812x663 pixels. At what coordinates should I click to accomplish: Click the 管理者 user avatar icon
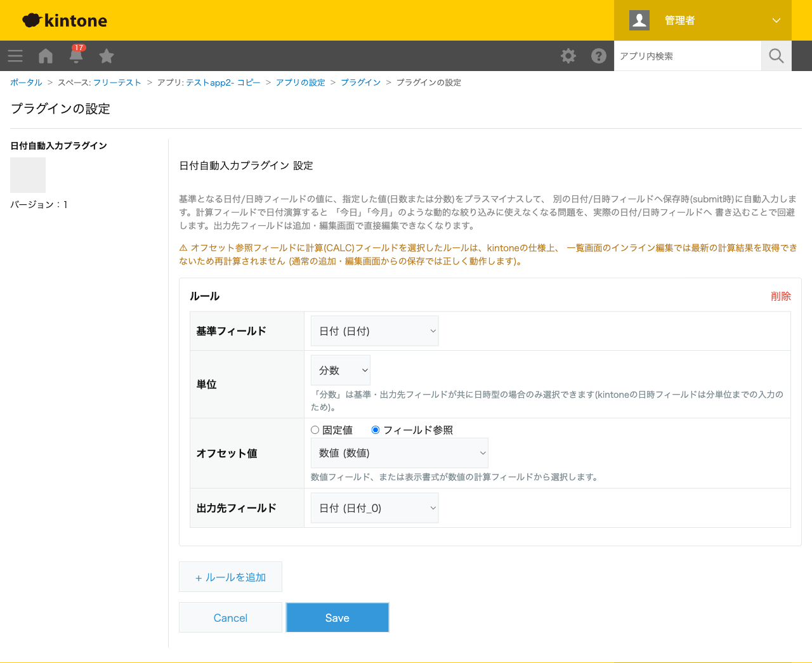(x=639, y=20)
